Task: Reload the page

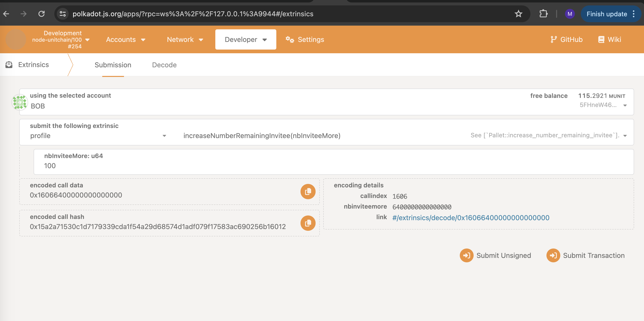Action: click(x=41, y=14)
